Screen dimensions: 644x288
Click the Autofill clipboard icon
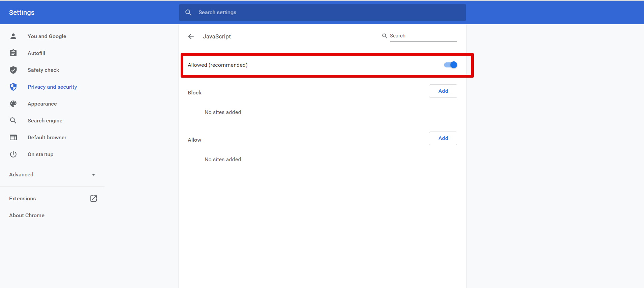click(13, 53)
